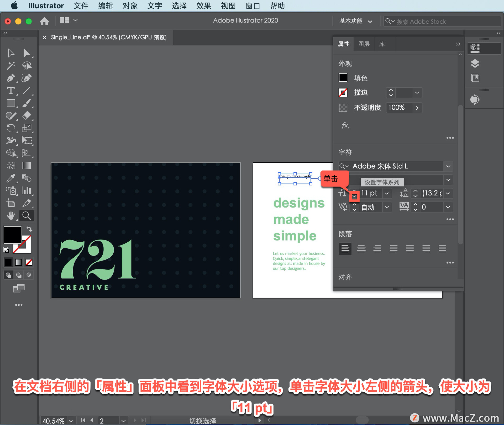Click the 填色 fill color swatch
The height and width of the screenshot is (425, 504).
[343, 78]
